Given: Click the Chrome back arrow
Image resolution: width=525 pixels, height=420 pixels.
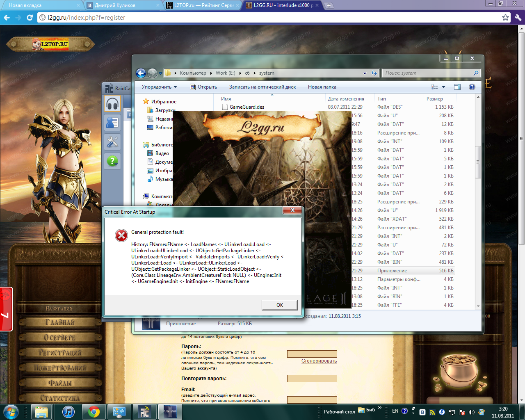Looking at the screenshot, I should 7,18.
